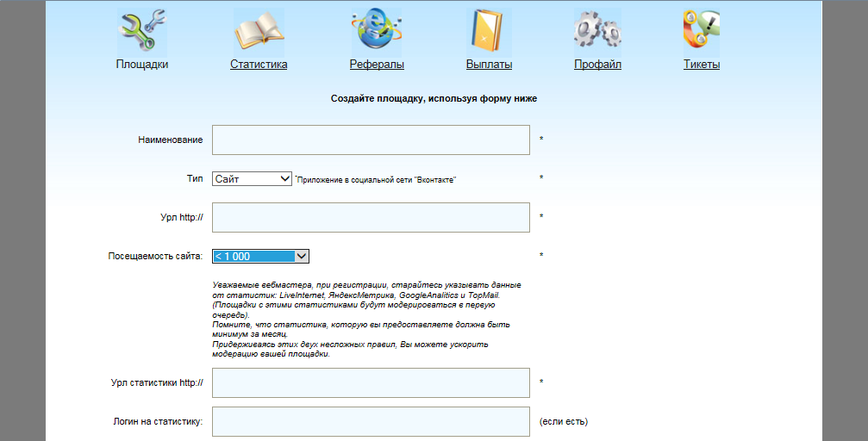Click the gears icon above Профайл
This screenshot has width=868, height=441.
click(597, 30)
